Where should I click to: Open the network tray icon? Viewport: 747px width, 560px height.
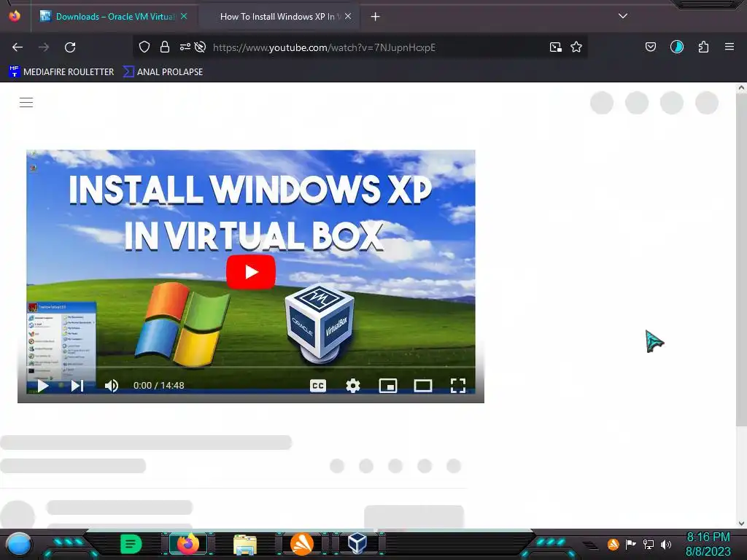[x=649, y=544]
